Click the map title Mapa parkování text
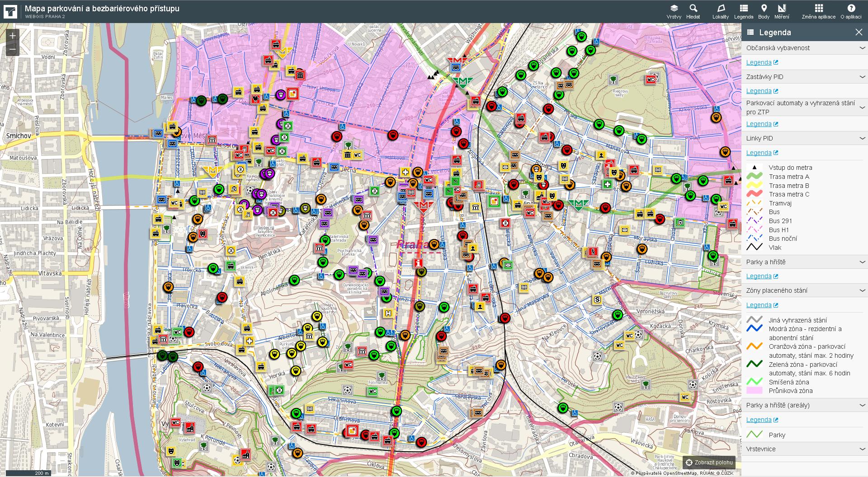Screen dimensions: 868x477 point(102,9)
